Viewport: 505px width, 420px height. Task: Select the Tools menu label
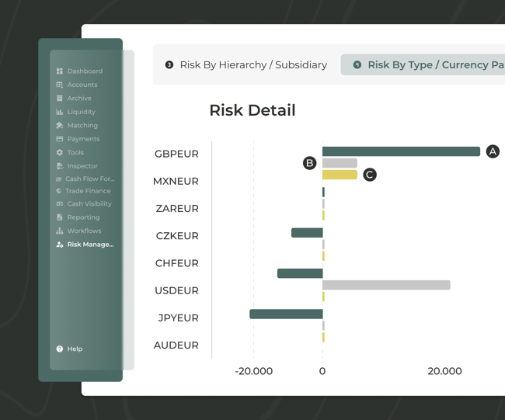75,152
